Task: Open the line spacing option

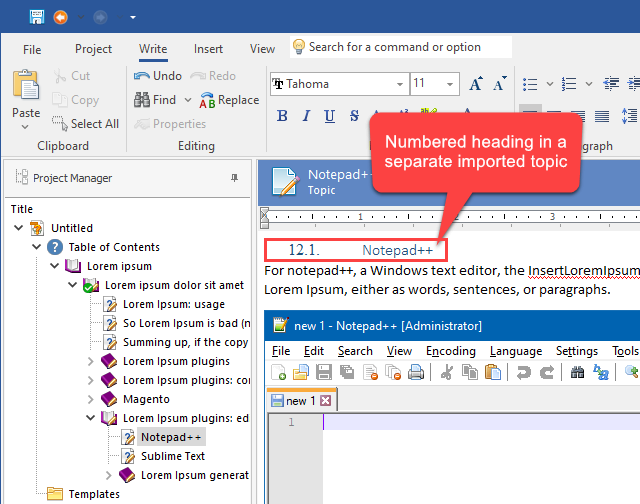Action: click(x=629, y=116)
